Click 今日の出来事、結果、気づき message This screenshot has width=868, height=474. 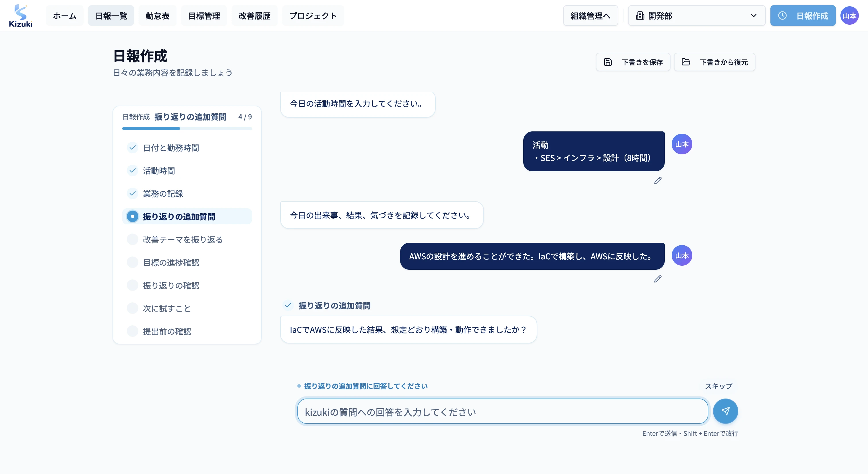[382, 215]
